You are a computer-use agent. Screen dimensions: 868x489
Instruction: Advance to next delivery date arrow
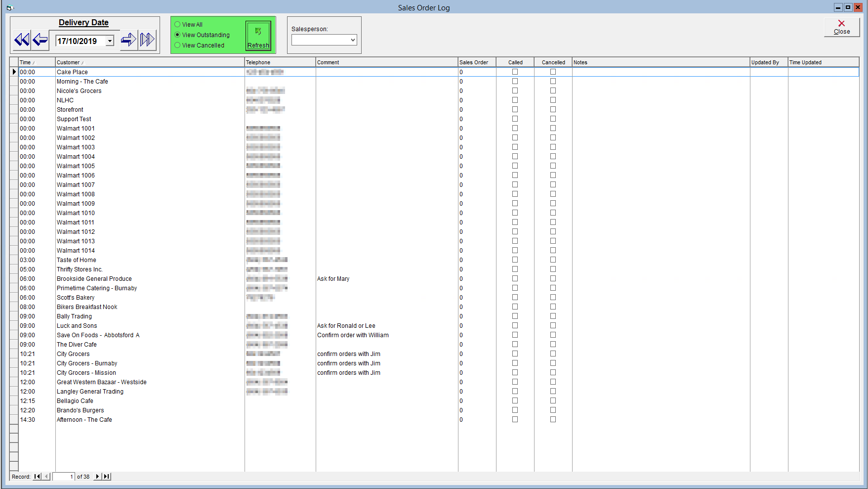tap(128, 40)
